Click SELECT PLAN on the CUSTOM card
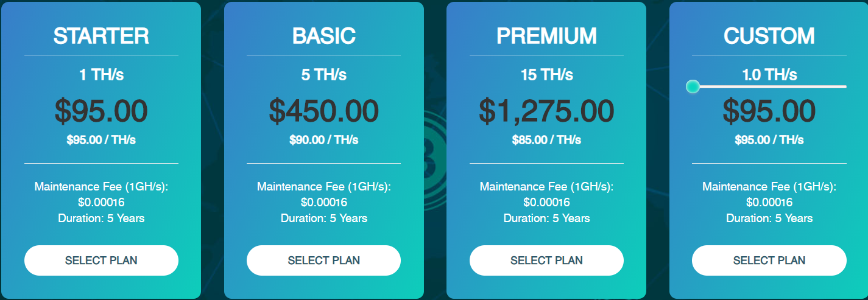This screenshot has height=300, width=868. (769, 260)
